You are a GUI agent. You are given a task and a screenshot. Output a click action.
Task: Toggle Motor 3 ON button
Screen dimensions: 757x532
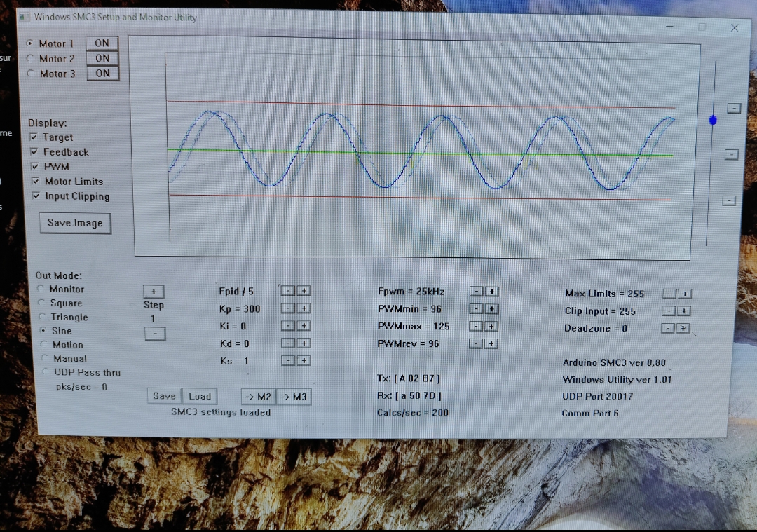click(x=103, y=74)
